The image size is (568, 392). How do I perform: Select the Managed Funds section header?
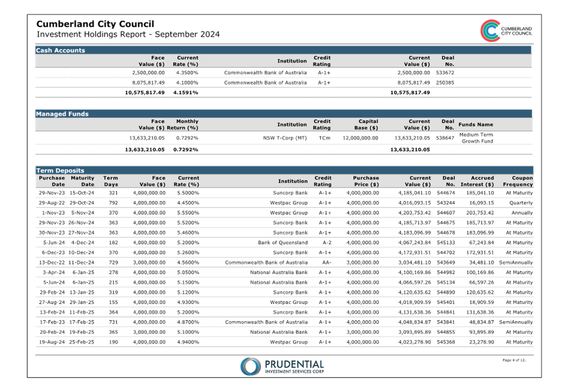[x=62, y=114]
